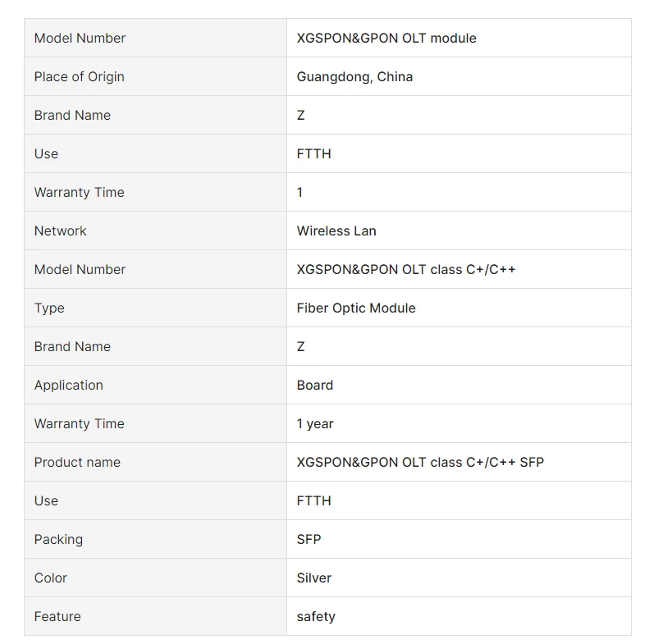Click the "Feature" row label
Viewport: 663px width, 644px height.
click(x=57, y=616)
